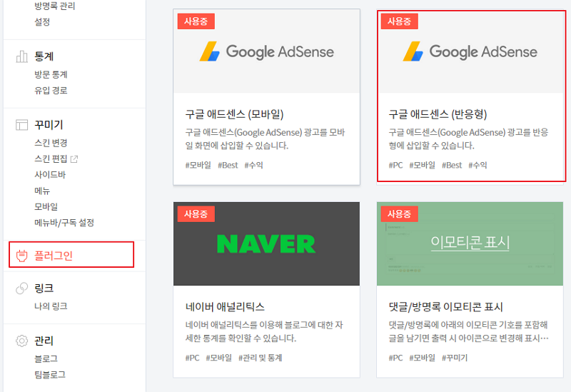
Task: Open 스킨 변경 page
Action: (51, 143)
